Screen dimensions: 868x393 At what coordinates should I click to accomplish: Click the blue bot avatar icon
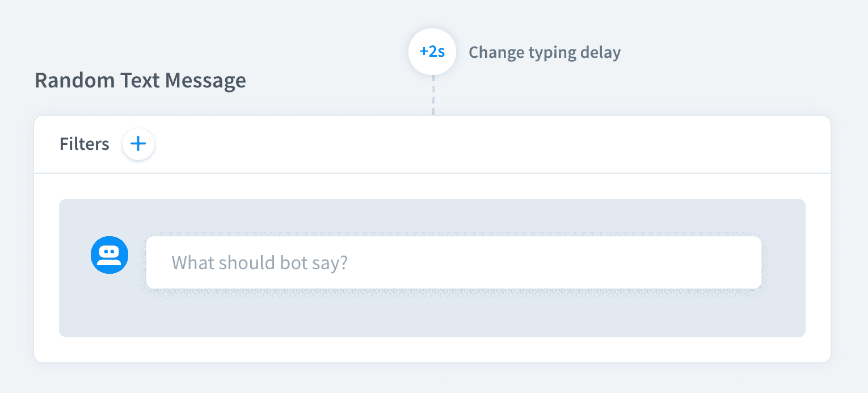coord(109,255)
